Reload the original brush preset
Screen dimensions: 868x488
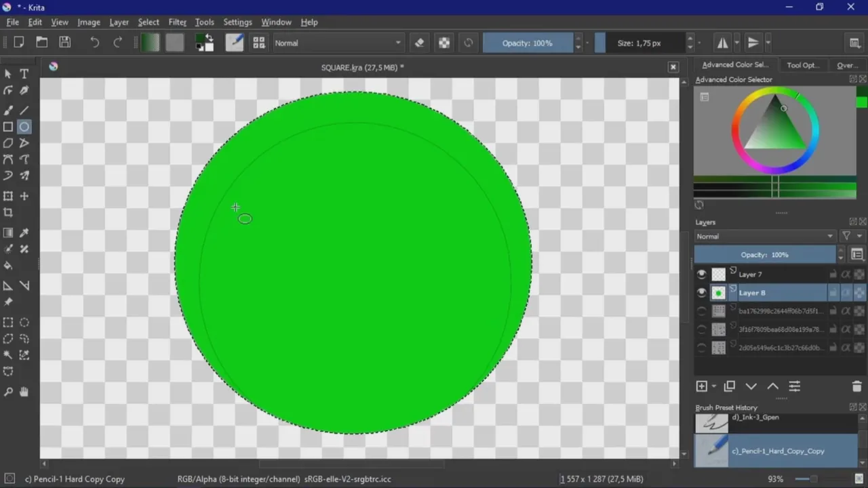point(469,43)
